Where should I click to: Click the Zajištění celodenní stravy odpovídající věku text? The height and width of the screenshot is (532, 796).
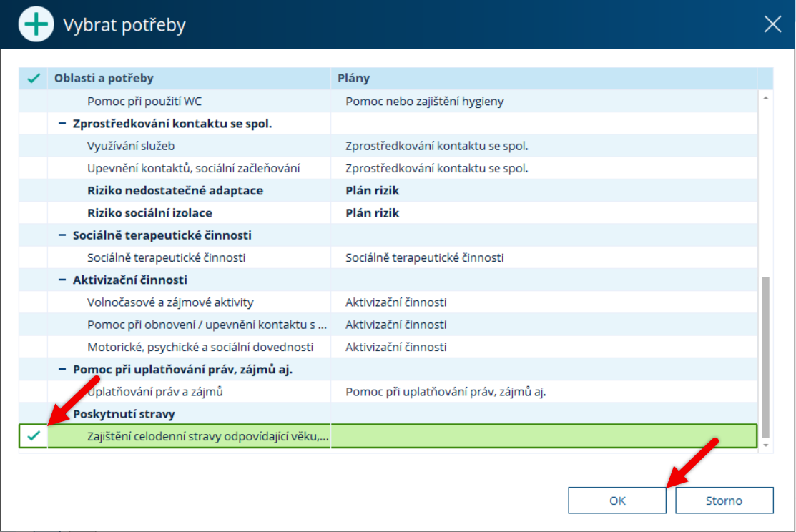coord(207,437)
